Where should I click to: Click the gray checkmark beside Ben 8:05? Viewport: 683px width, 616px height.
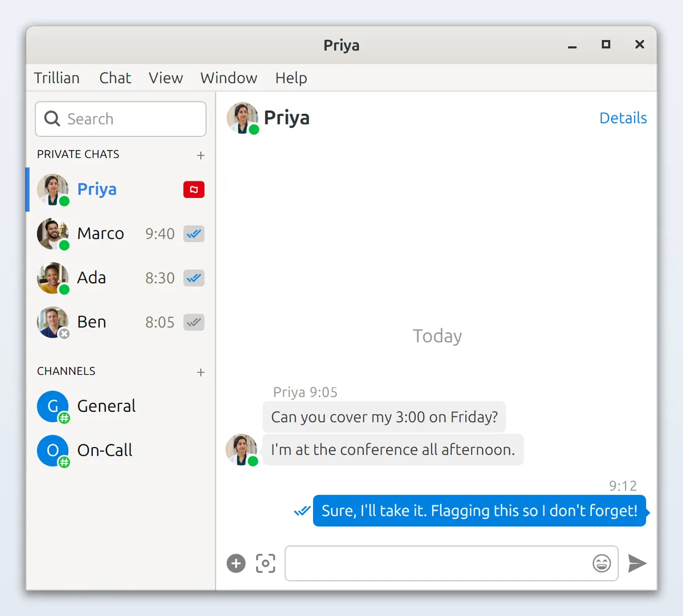click(x=194, y=323)
